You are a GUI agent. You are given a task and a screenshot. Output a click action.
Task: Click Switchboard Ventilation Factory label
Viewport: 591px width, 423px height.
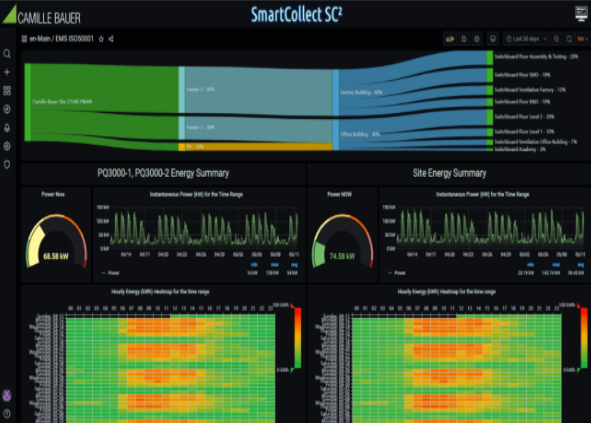click(x=530, y=90)
